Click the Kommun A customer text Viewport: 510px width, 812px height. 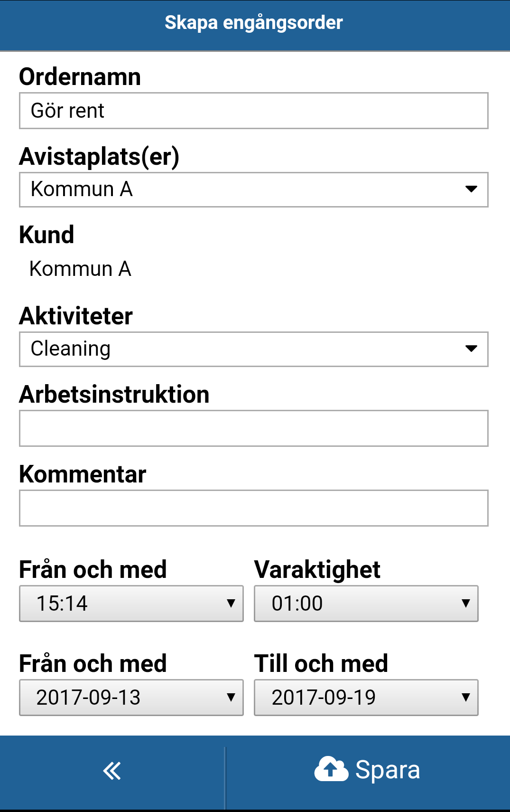80,269
